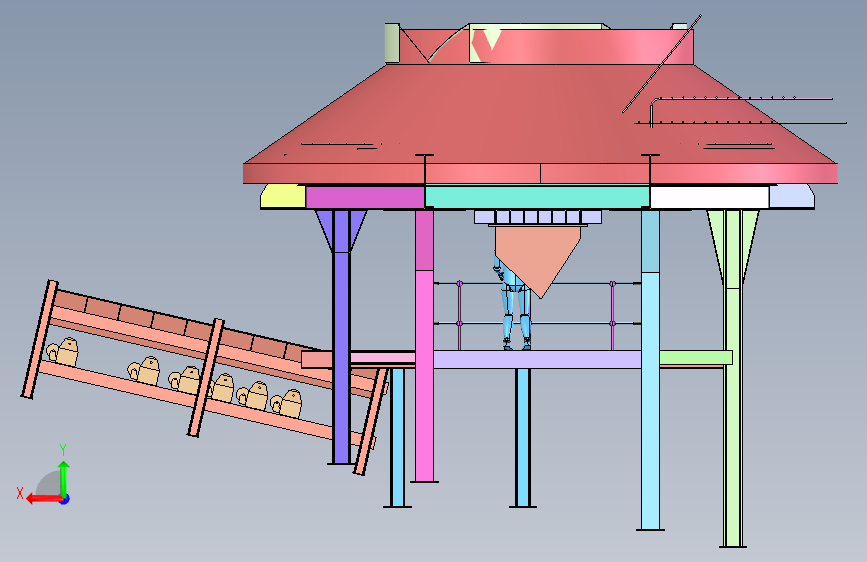This screenshot has width=867, height=562.
Task: Click the green Y axis arrow of the triad
Action: pyautogui.click(x=64, y=478)
